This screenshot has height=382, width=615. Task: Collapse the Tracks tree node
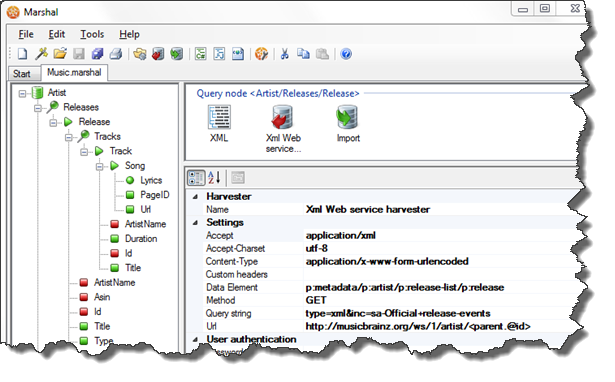click(x=69, y=137)
